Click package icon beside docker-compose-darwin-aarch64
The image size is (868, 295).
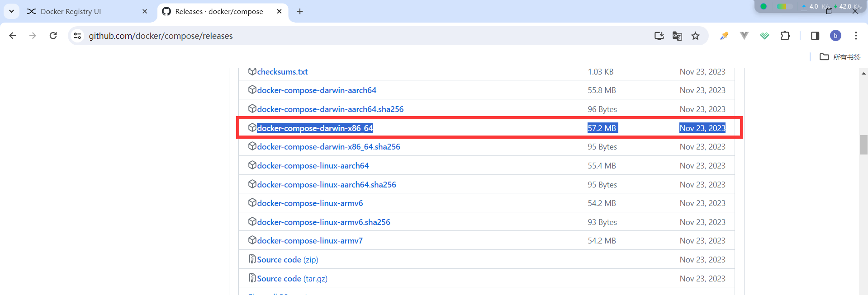pos(252,89)
